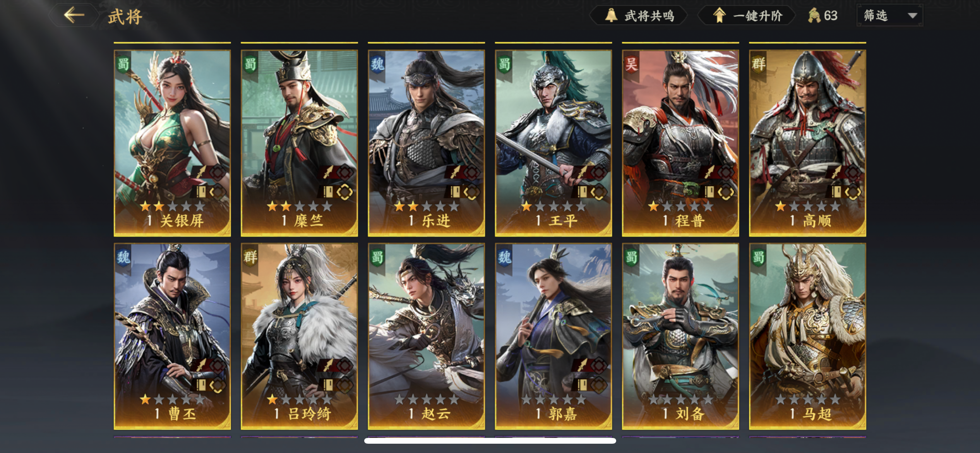Image resolution: width=980 pixels, height=453 pixels.
Task: Choose the 郭嘉 general card
Action: (x=553, y=336)
